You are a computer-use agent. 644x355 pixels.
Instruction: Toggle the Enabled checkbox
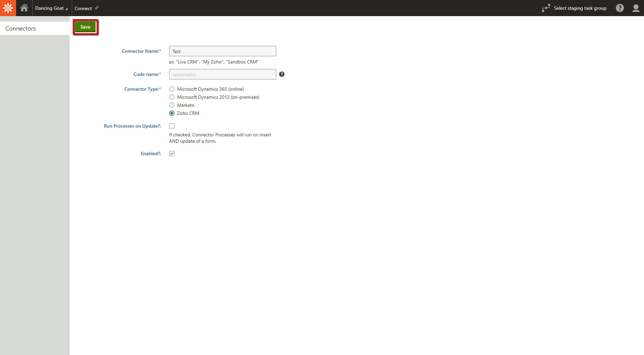tap(172, 153)
